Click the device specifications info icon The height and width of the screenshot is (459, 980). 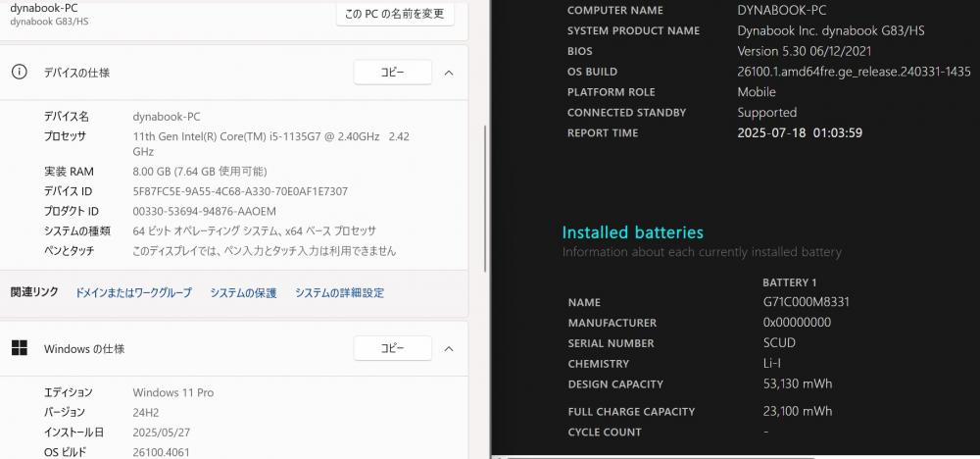pyautogui.click(x=20, y=73)
